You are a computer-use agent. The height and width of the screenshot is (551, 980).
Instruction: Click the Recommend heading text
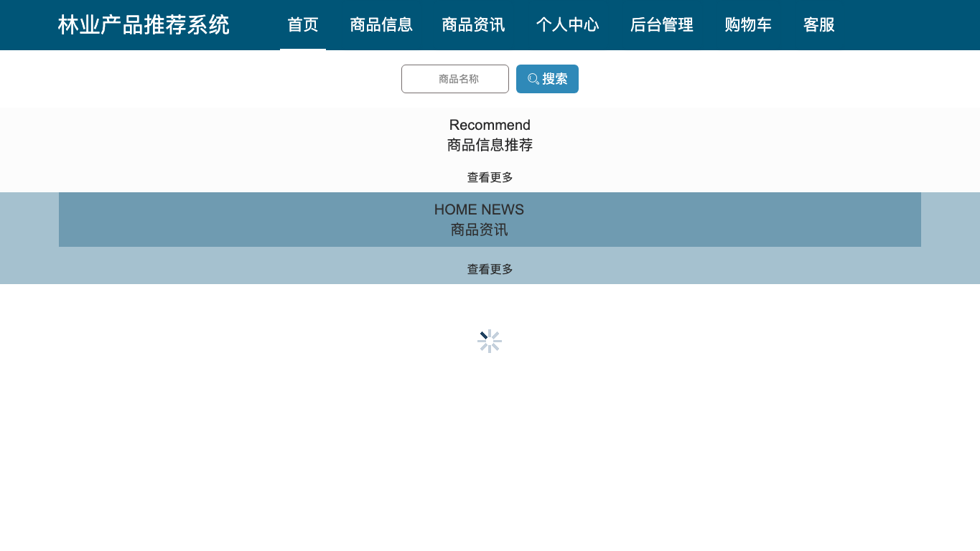[x=490, y=125]
